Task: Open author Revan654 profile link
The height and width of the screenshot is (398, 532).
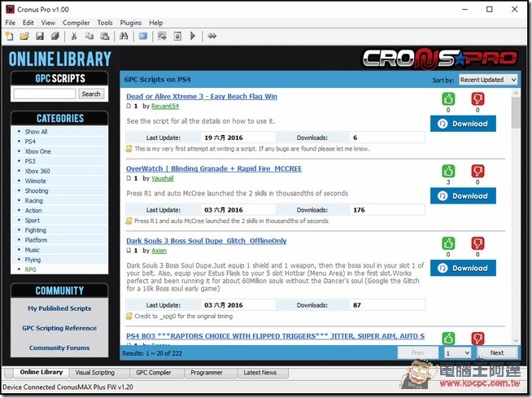Action: (x=165, y=107)
